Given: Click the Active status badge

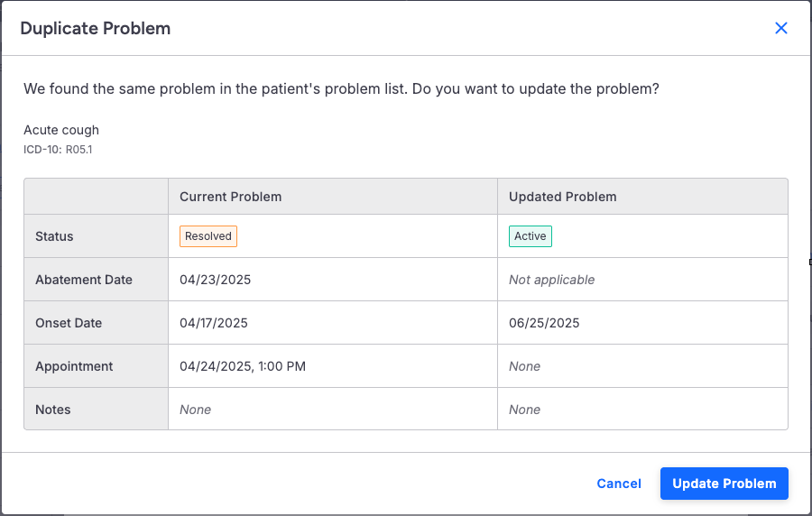Looking at the screenshot, I should pos(531,236).
